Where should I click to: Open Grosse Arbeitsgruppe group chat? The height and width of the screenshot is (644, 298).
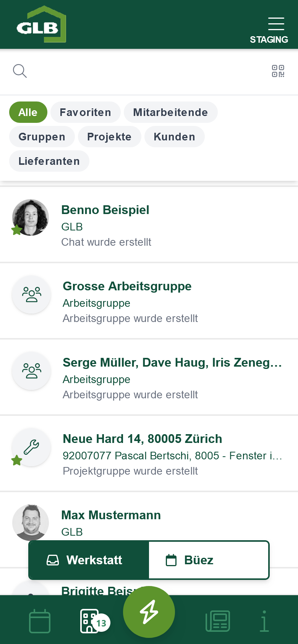(x=149, y=301)
